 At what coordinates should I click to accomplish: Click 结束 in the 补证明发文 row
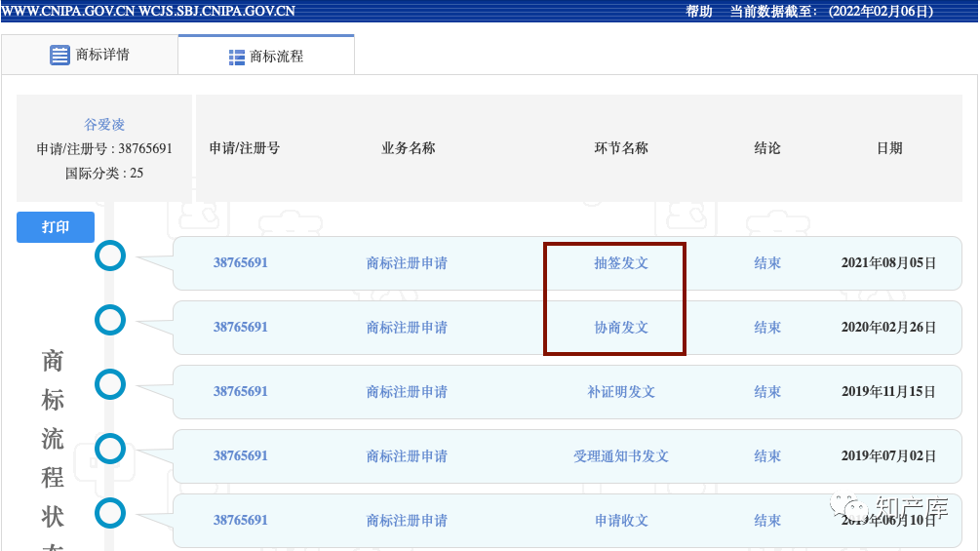767,392
